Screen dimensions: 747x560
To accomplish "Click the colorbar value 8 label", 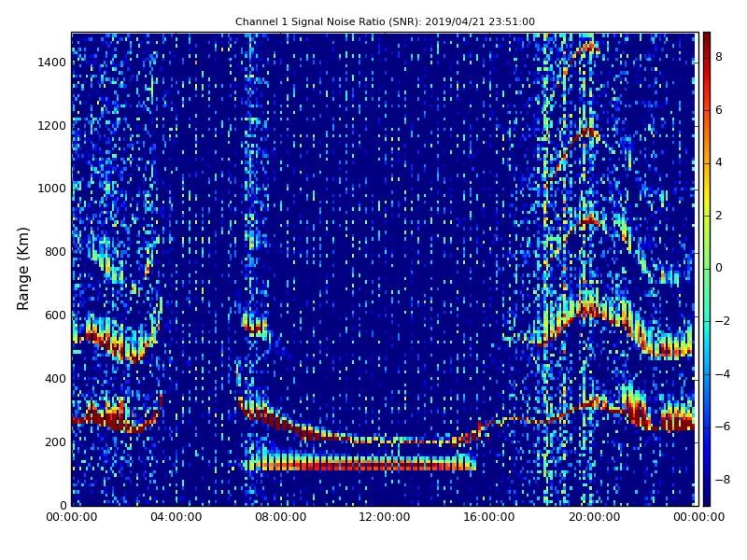I will click(719, 57).
